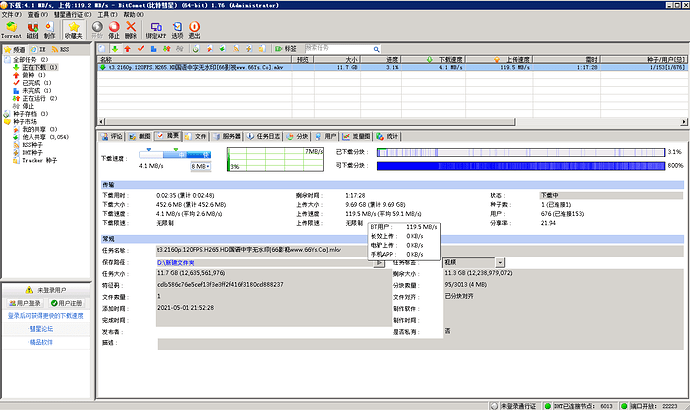This screenshot has height=410, width=690.
Task: Select 正在下载 in the sidebar tree
Action: pyautogui.click(x=40, y=67)
